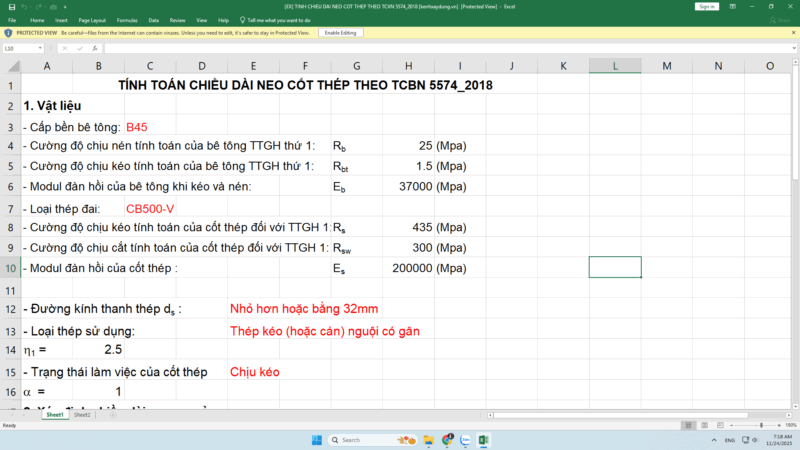Click the Excel icon in the taskbar

click(483, 440)
